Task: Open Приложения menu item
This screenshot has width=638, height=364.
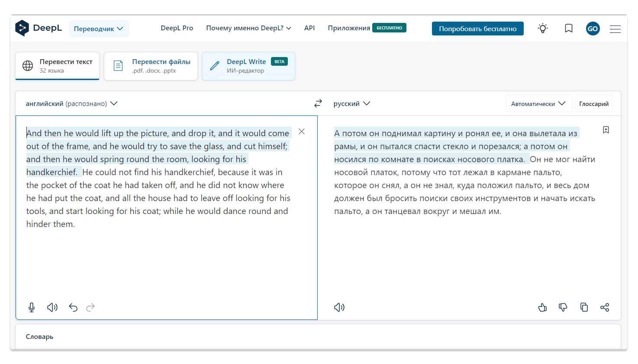Action: 349,28
